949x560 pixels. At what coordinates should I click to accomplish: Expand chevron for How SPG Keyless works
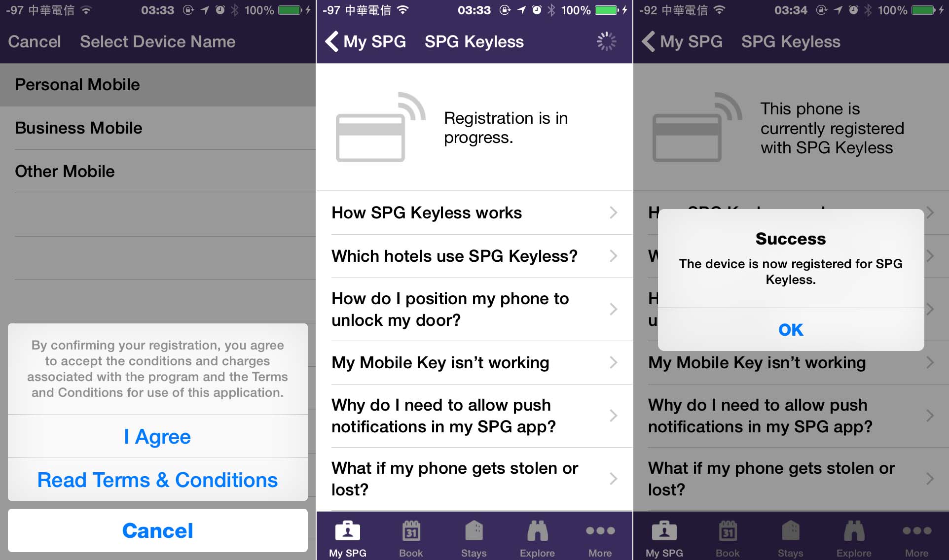pyautogui.click(x=613, y=213)
